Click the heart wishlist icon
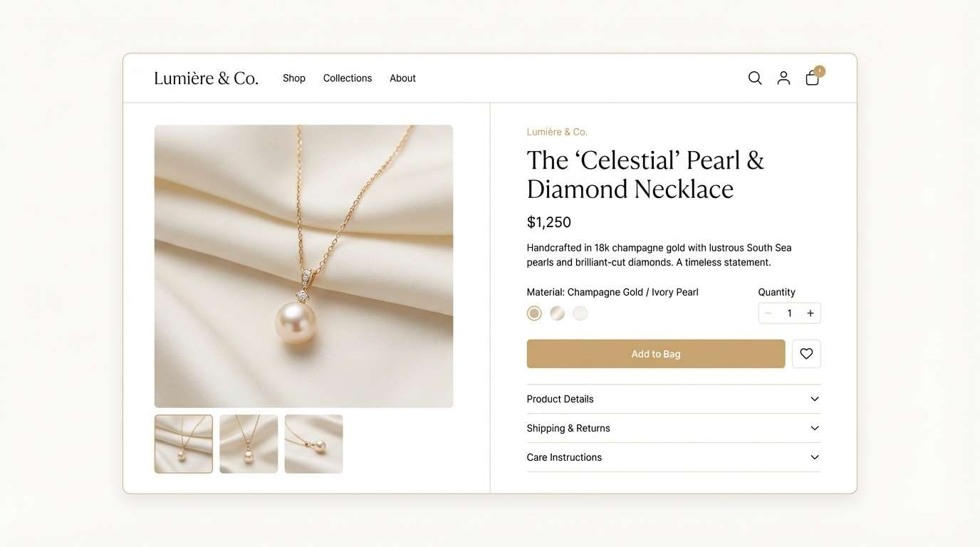 click(806, 353)
